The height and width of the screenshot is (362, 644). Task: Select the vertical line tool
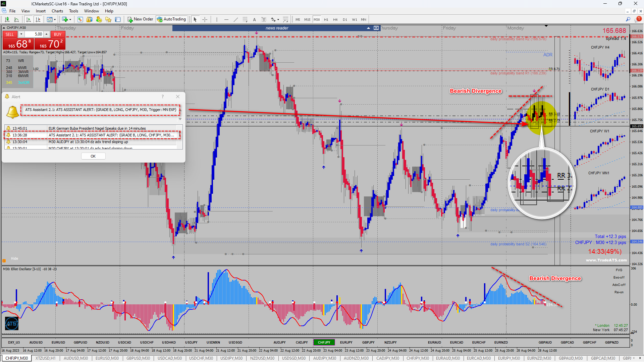pos(217,19)
